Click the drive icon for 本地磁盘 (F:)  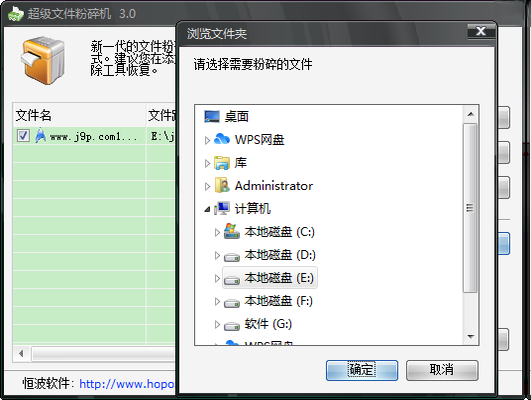click(x=232, y=303)
